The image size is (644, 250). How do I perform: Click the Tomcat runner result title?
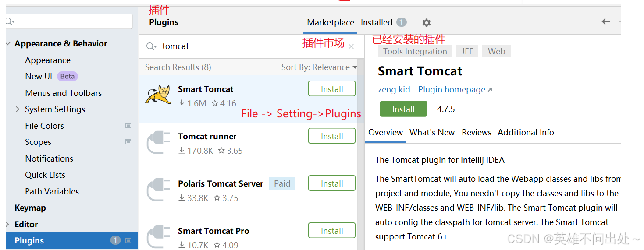(207, 136)
